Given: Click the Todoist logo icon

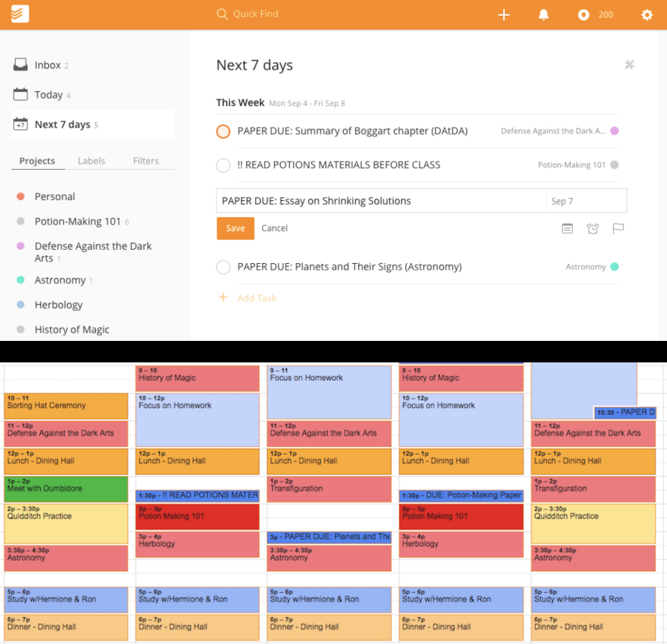Looking at the screenshot, I should (x=19, y=13).
